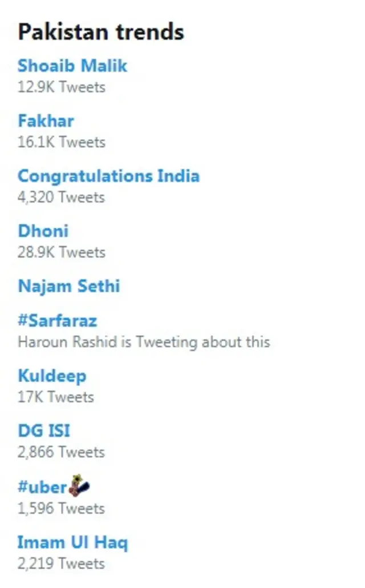Click the 2,219 Tweets count under Imam Ul Haq
The image size is (365, 588).
60,563
